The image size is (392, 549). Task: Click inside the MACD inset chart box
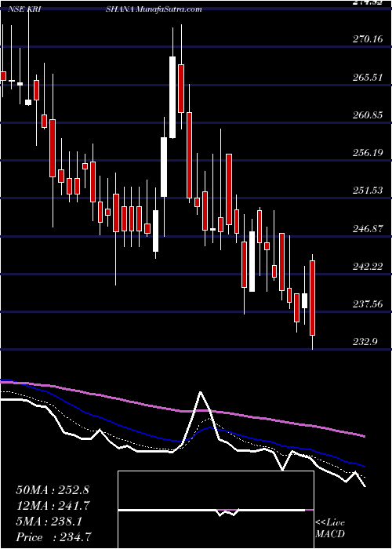click(216, 510)
